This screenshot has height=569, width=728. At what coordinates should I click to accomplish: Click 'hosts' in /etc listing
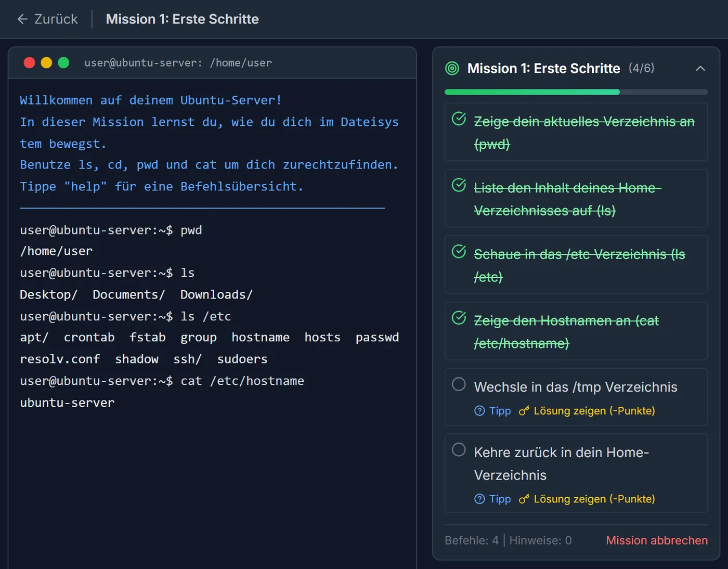point(322,338)
